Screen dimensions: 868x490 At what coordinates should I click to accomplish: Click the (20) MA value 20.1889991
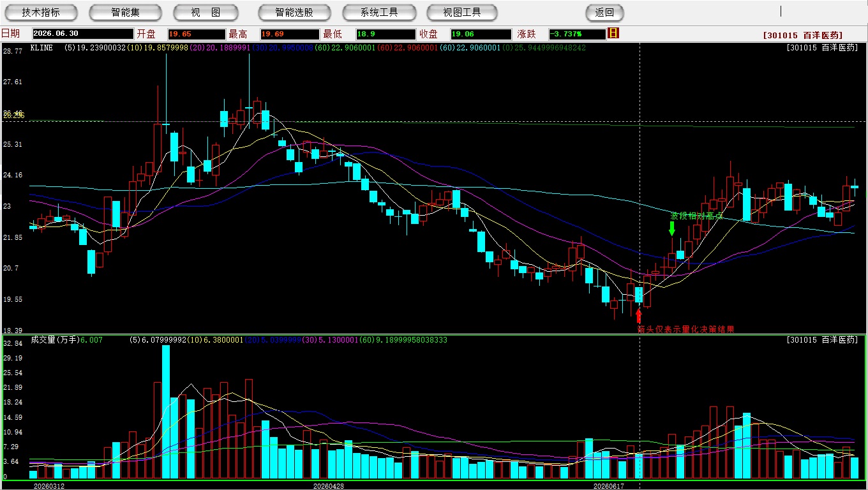point(220,48)
